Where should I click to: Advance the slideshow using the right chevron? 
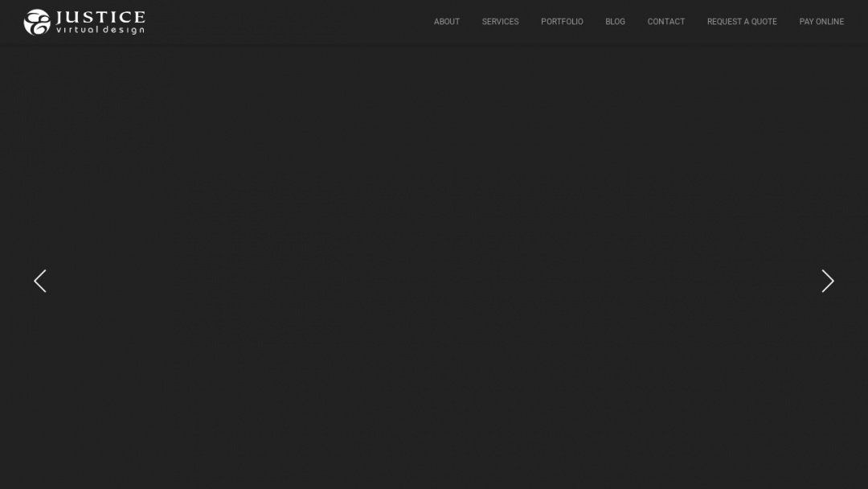pyautogui.click(x=828, y=281)
